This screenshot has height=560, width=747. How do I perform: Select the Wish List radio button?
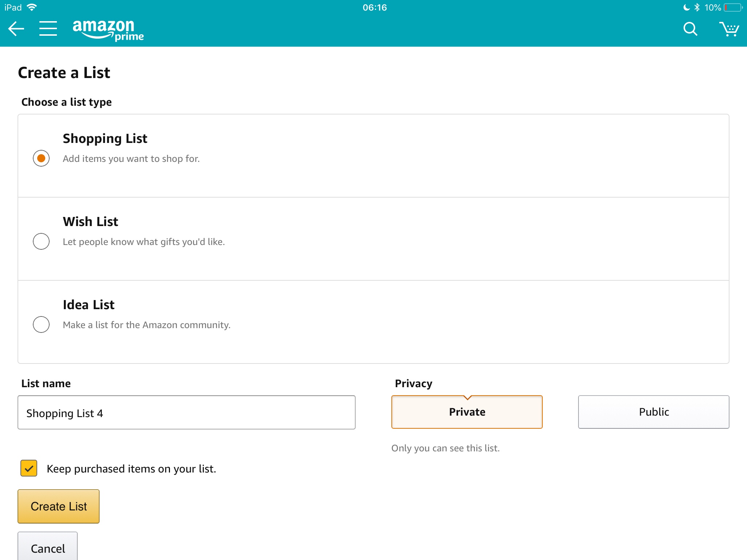tap(41, 241)
